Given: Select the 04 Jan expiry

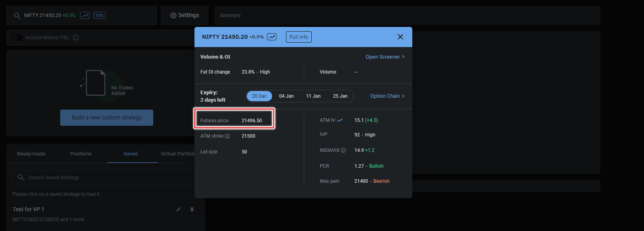Looking at the screenshot, I should [x=286, y=96].
